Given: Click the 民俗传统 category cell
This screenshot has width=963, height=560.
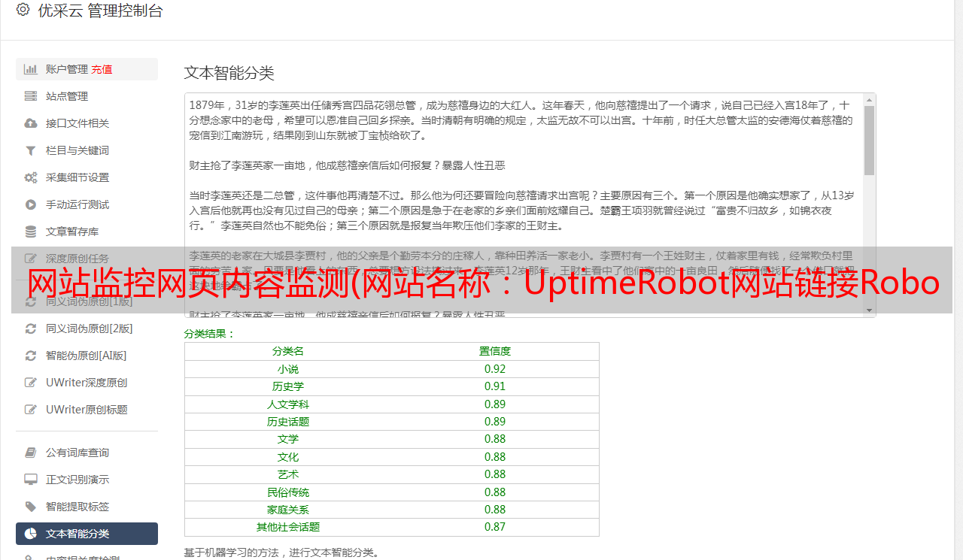Looking at the screenshot, I should (x=288, y=492).
